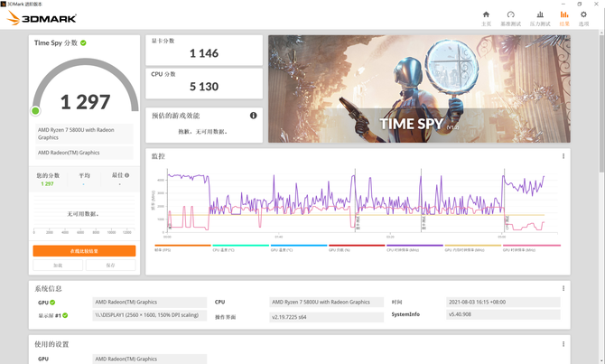This screenshot has width=605, height=364.
Task: Click the orange compare results online button
Action: pyautogui.click(x=84, y=251)
